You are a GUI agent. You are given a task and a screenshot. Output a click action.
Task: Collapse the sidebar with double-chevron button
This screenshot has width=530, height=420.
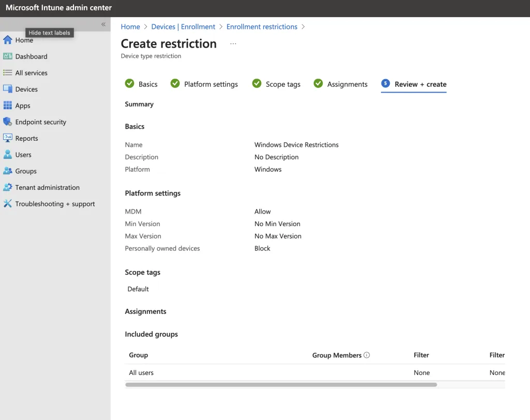[103, 24]
